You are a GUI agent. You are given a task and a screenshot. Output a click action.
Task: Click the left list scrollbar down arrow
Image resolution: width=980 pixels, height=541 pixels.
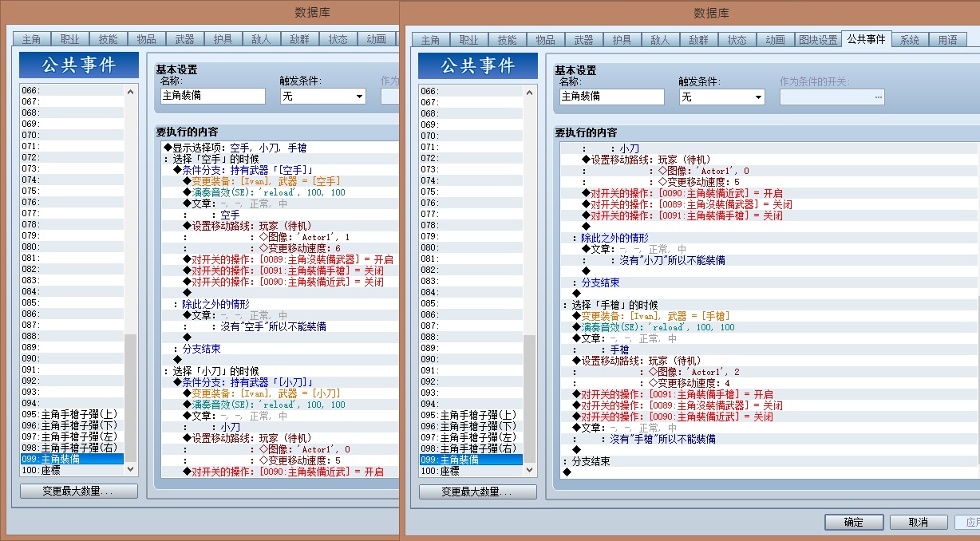131,471
